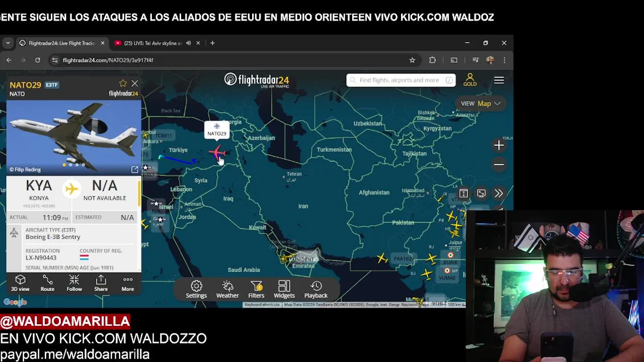Mute the Tel Aviv tab audio icon
Screen dimensions: 644x362
click(188, 43)
